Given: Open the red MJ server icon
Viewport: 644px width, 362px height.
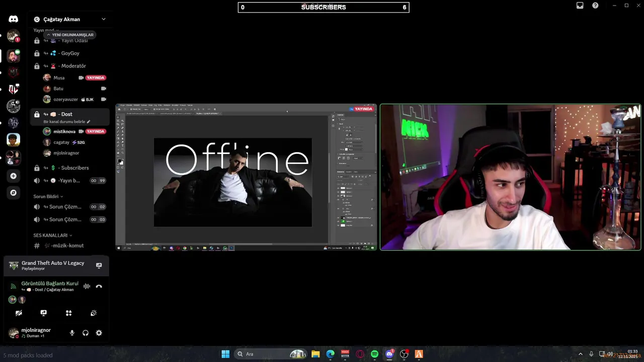Looking at the screenshot, I should pyautogui.click(x=14, y=72).
